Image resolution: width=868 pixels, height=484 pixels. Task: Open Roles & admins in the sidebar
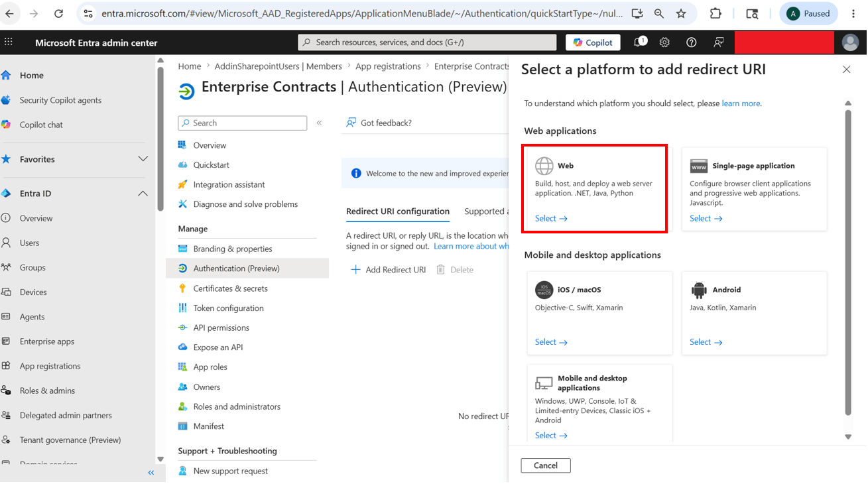coord(47,391)
